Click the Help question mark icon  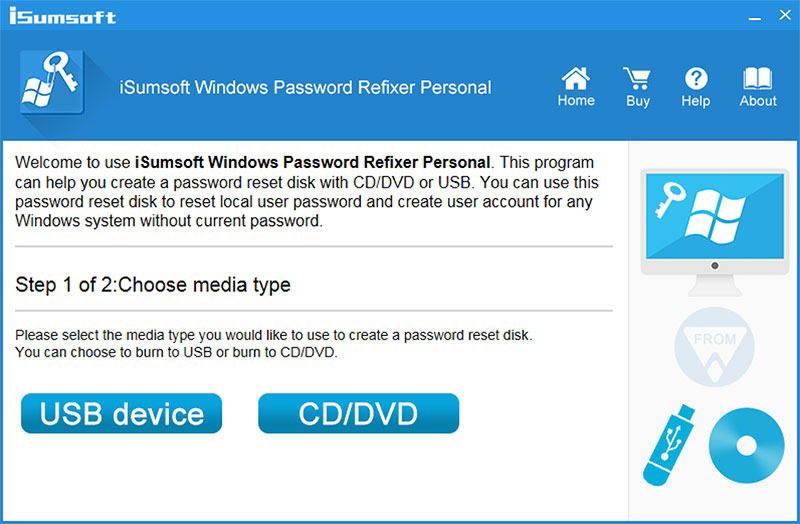tap(696, 79)
